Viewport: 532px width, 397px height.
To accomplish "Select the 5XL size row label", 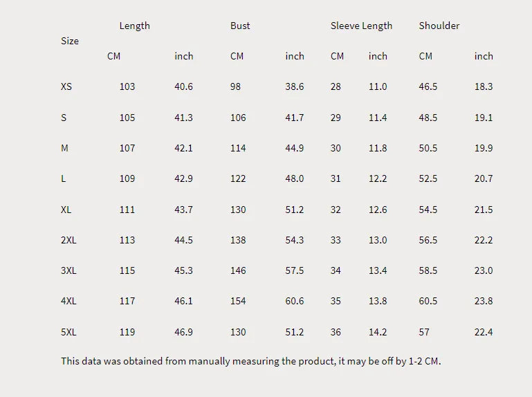I will 68,332.
